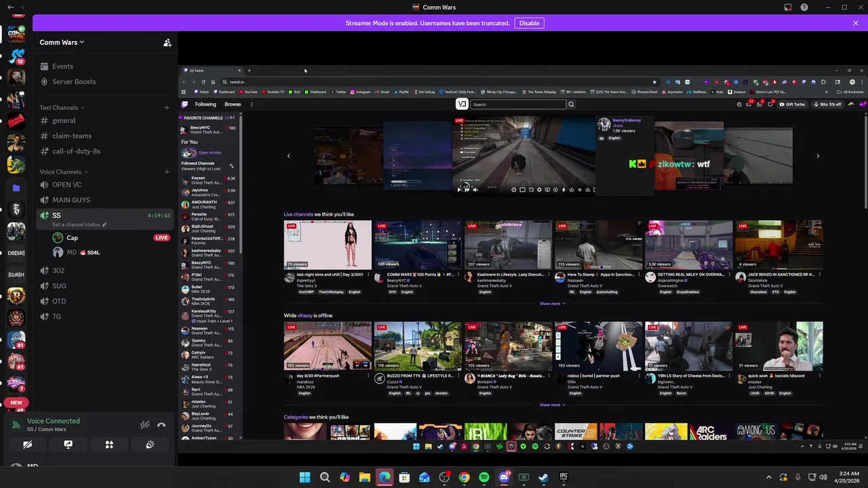868x488 pixels.
Task: Go to next carousel stream with right arrow
Action: click(x=818, y=156)
